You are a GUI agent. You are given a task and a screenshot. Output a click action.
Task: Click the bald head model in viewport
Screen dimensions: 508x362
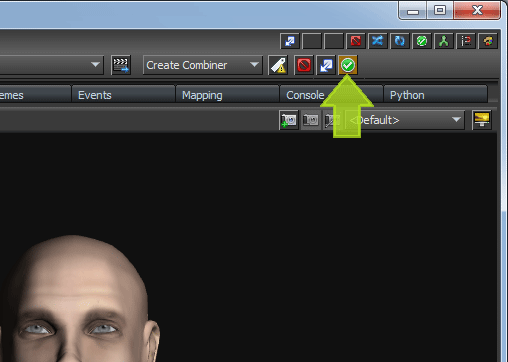(80, 298)
